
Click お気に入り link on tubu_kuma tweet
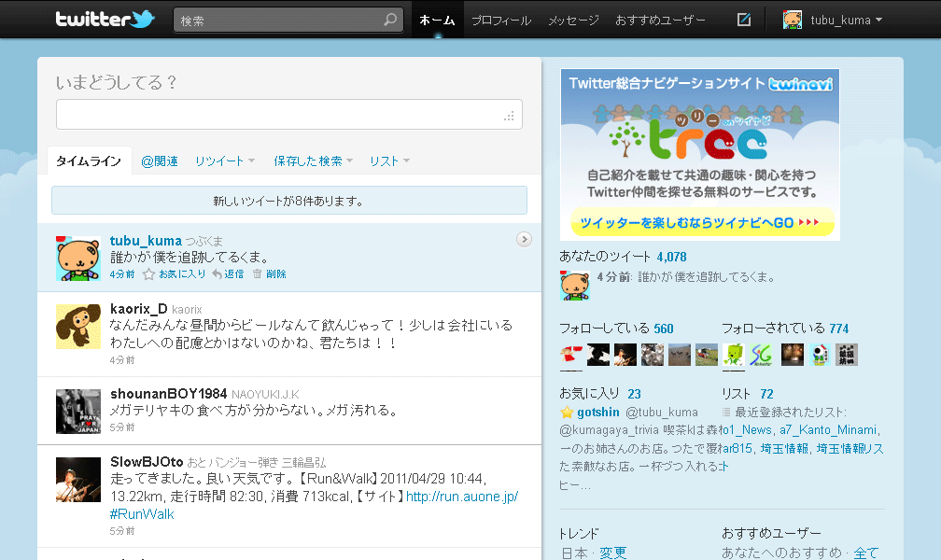pyautogui.click(x=182, y=274)
